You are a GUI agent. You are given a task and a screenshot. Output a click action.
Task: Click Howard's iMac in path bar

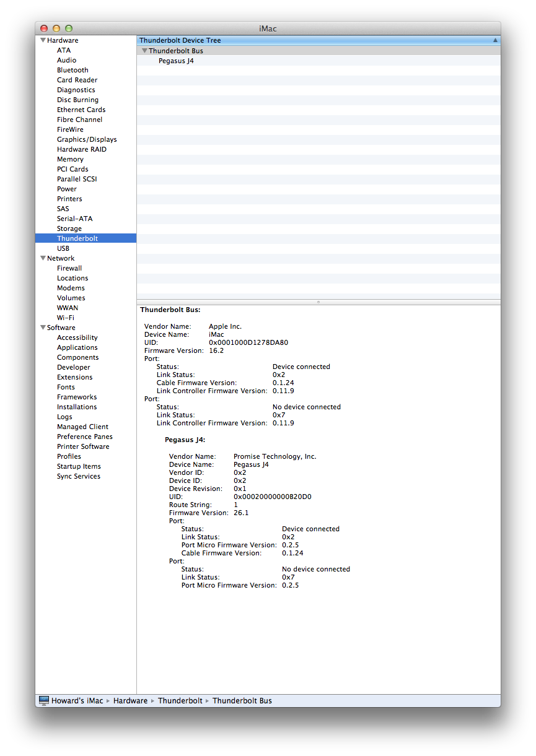pyautogui.click(x=77, y=701)
